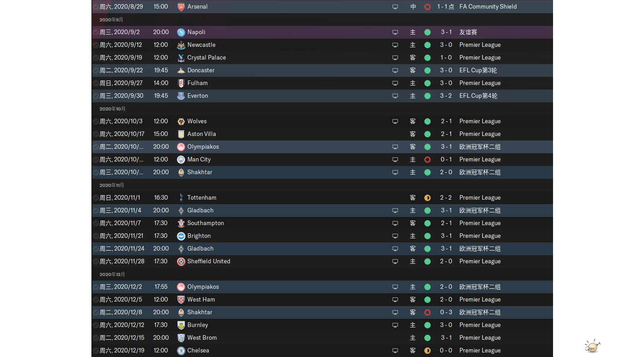Tick the check circle on Napoli fixture row

pos(96,32)
